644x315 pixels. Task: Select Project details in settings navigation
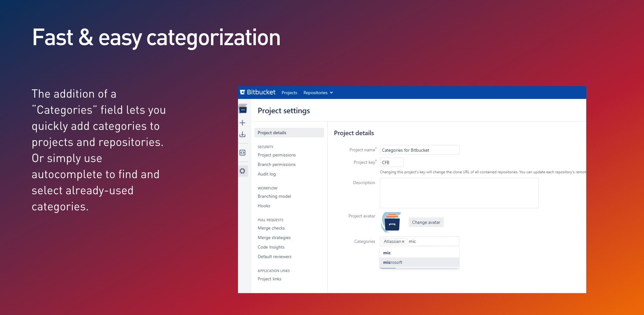289,133
